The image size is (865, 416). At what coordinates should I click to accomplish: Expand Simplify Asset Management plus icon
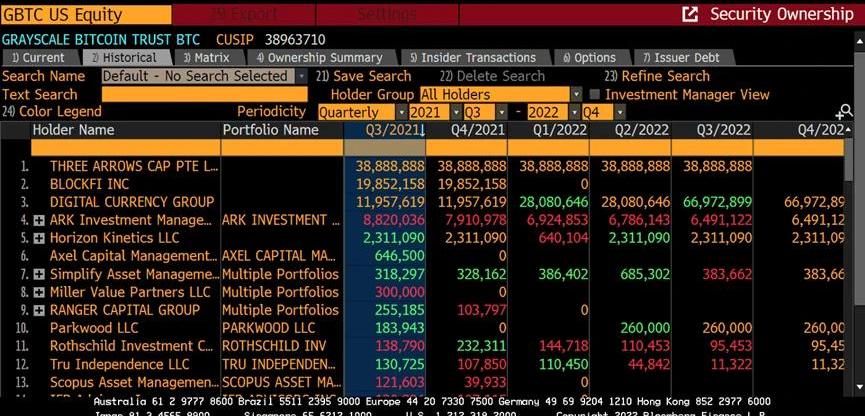pyautogui.click(x=39, y=274)
